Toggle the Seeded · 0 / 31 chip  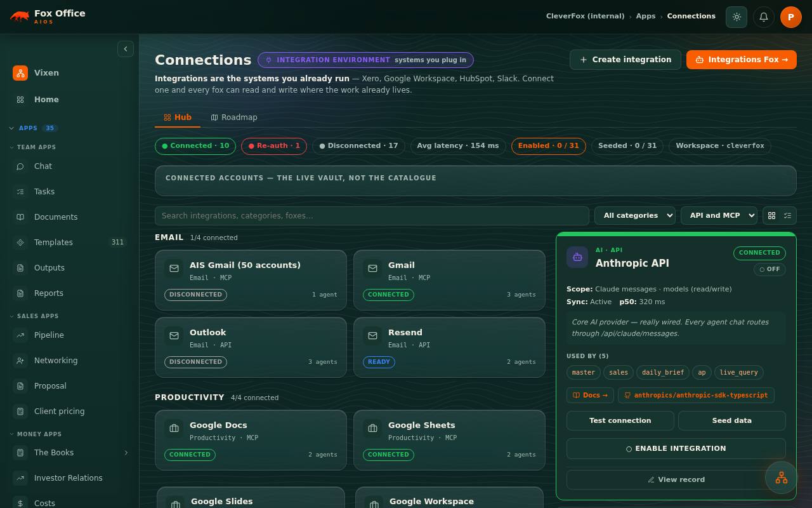click(x=627, y=146)
